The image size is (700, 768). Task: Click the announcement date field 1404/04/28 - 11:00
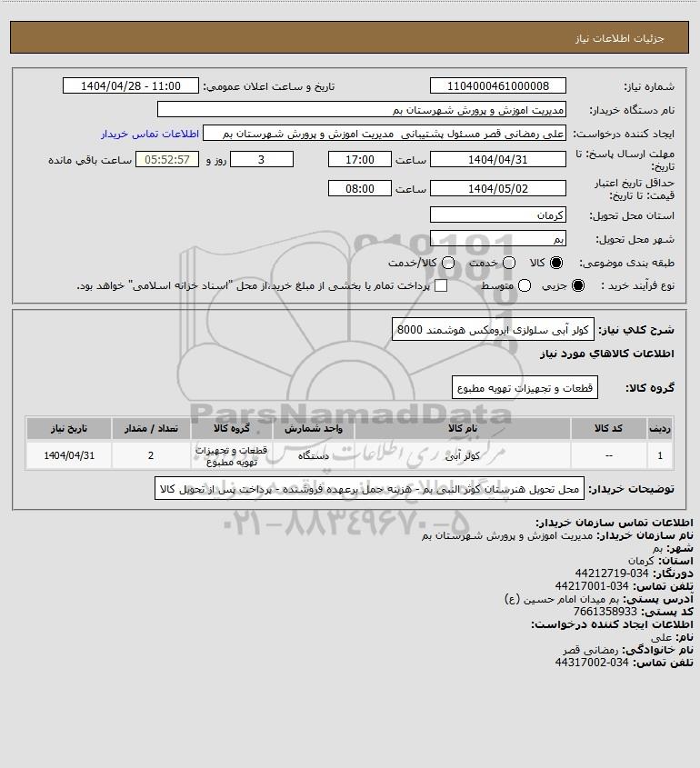(x=131, y=85)
